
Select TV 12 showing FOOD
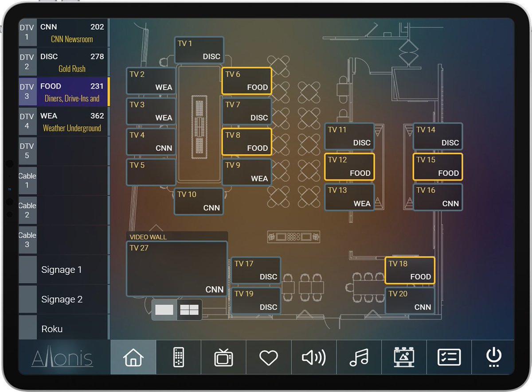tap(349, 167)
